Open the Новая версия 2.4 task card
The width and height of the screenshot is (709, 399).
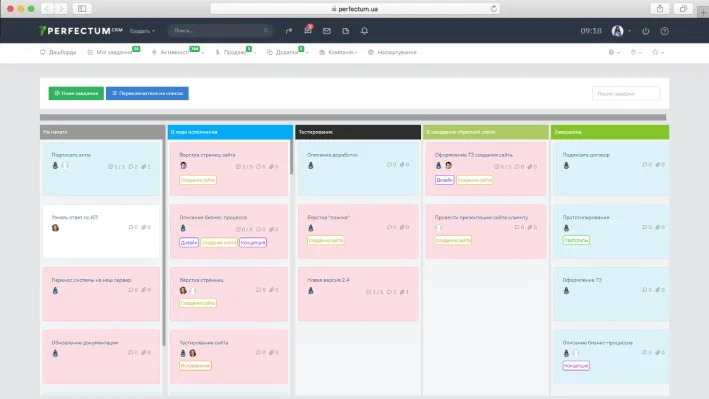[358, 294]
